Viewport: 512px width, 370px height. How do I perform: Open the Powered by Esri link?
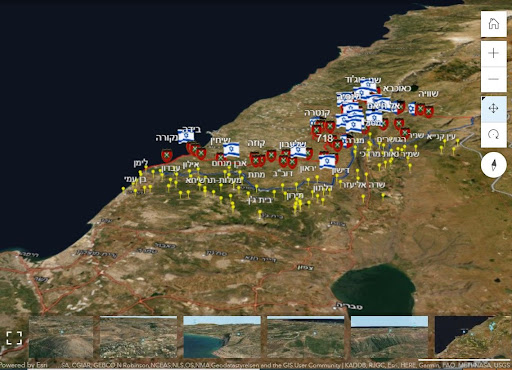24,365
